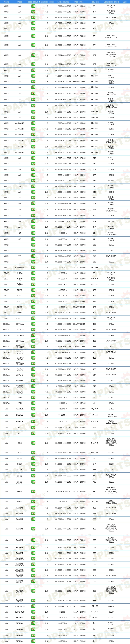Click the fuel icon for AUDI Q5 155kW

point(33,233)
